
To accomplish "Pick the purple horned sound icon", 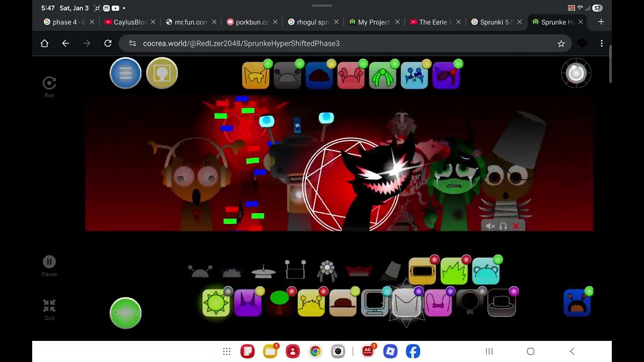I will click(x=248, y=303).
